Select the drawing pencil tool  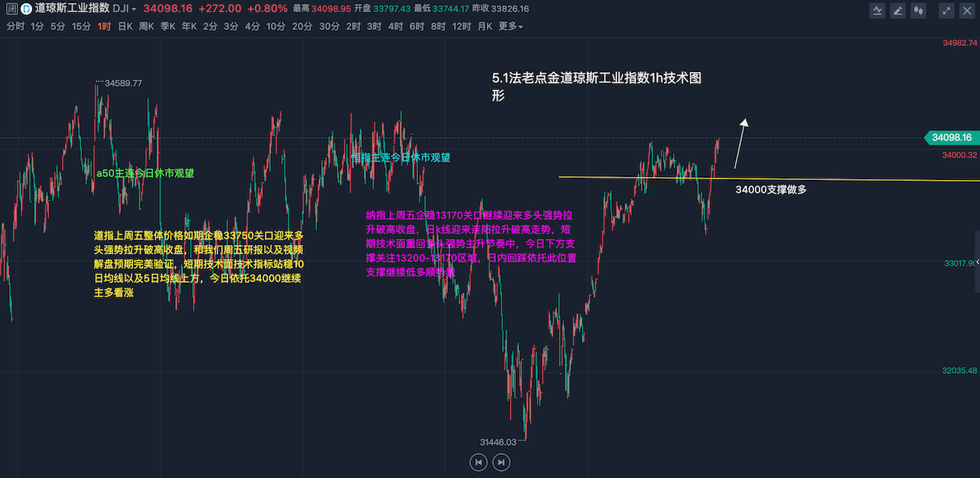pyautogui.click(x=898, y=10)
